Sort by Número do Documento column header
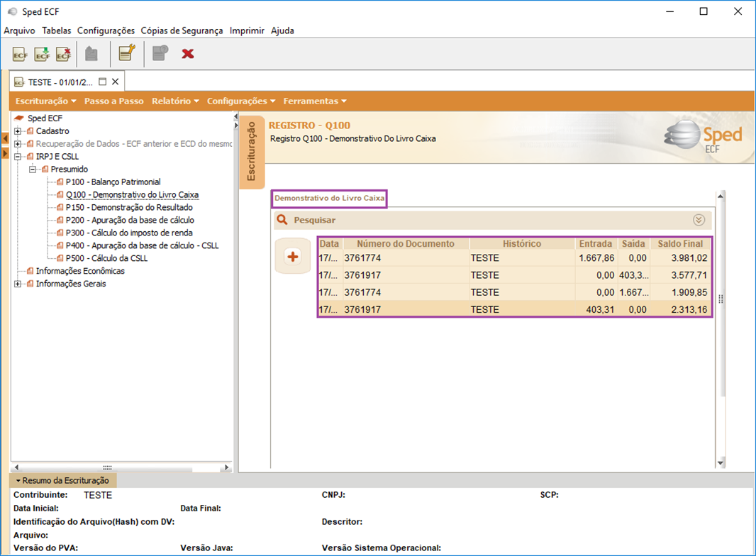This screenshot has width=756, height=556. [x=406, y=243]
